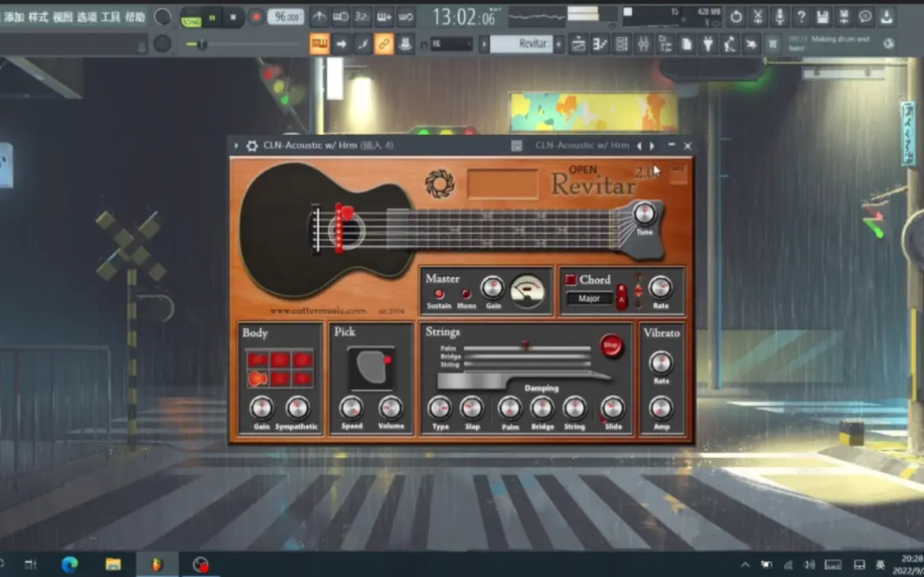Open the preset browser grid icon
Viewport: 924px width, 577px height.
coord(516,146)
